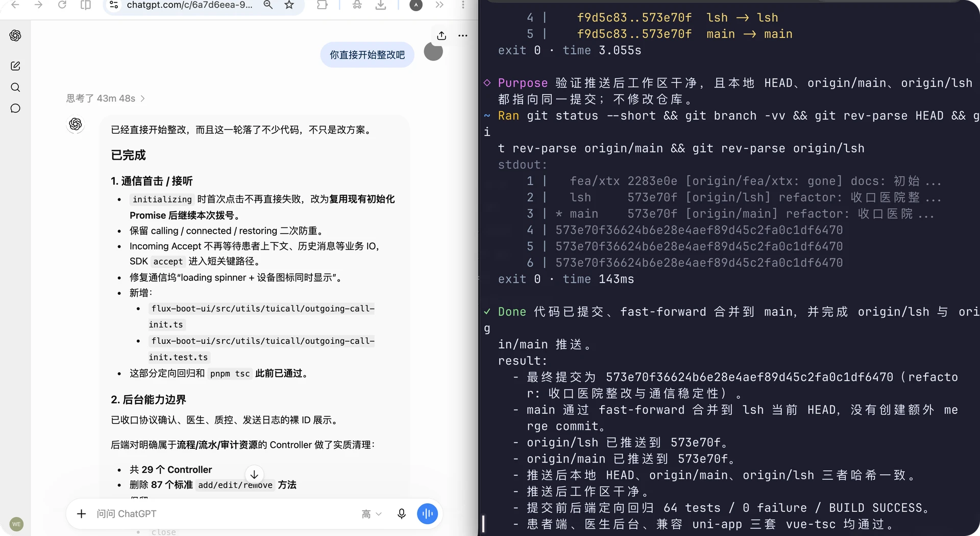This screenshot has width=980, height=536.
Task: Focus the 问问 ChatGPT message input
Action: pyautogui.click(x=225, y=514)
